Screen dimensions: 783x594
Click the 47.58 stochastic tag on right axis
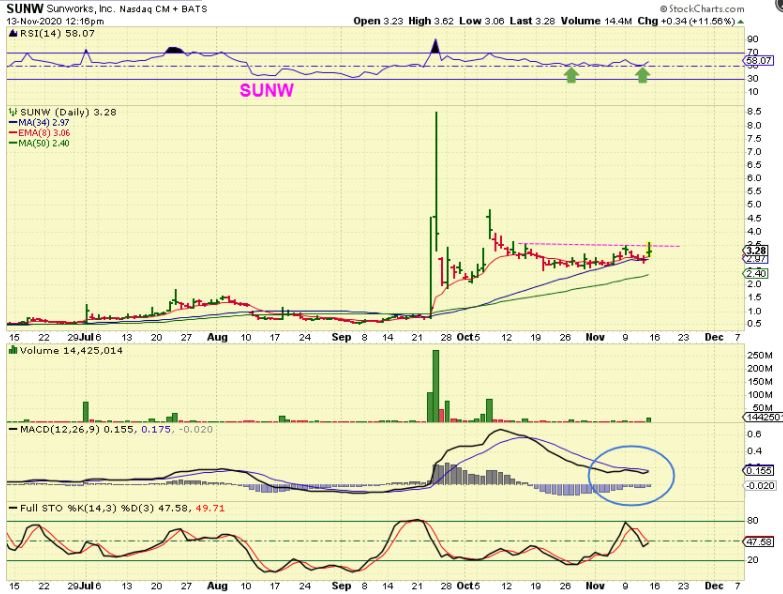pos(759,542)
